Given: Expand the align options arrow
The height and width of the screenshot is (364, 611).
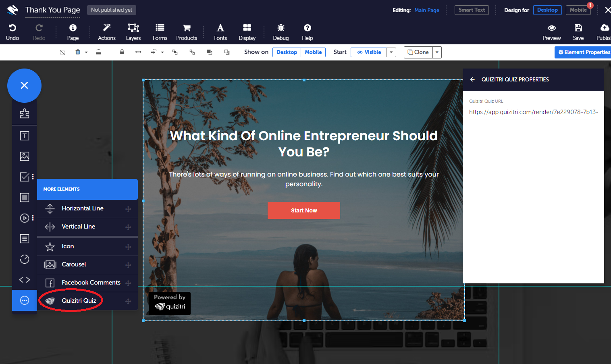Looking at the screenshot, I should (x=162, y=52).
